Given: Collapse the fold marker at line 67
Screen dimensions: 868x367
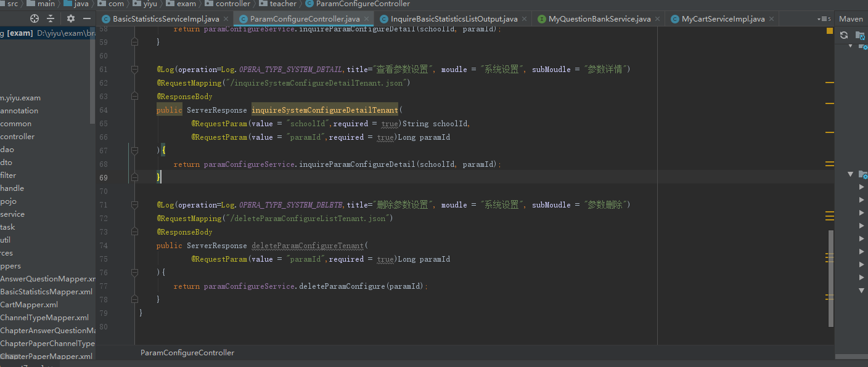Looking at the screenshot, I should pos(134,151).
